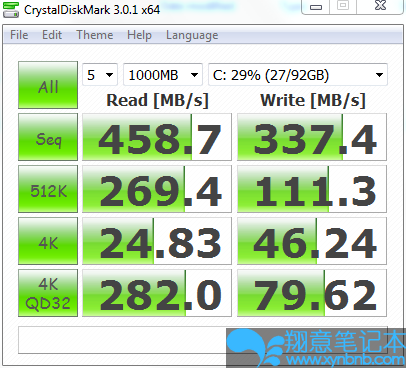Open the Theme menu
The image size is (406, 368).
point(95,35)
